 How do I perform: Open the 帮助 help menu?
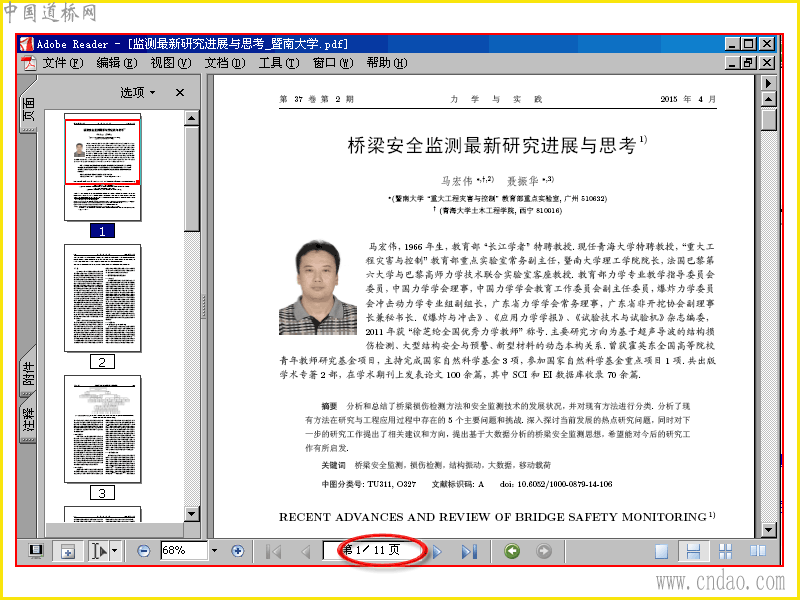coord(387,63)
